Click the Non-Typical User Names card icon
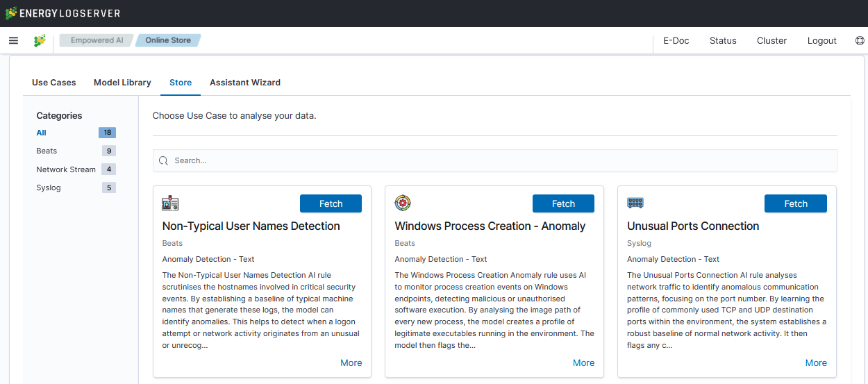The image size is (868, 384). click(x=170, y=203)
